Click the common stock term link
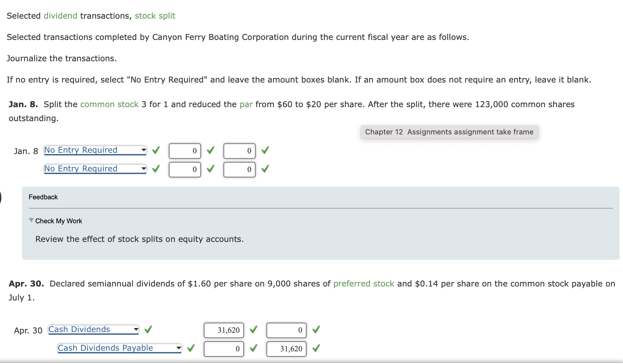 coord(109,104)
